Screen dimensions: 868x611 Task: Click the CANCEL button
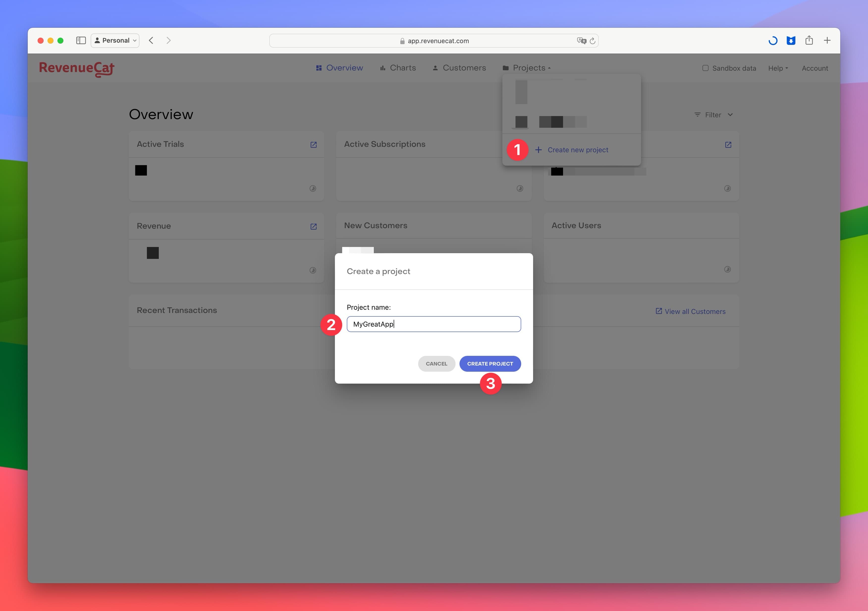pyautogui.click(x=436, y=363)
